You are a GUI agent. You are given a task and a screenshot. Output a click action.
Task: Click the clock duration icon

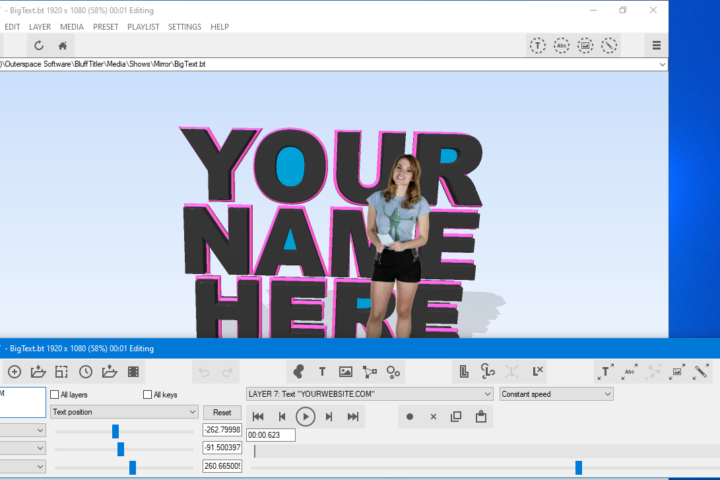point(85,372)
